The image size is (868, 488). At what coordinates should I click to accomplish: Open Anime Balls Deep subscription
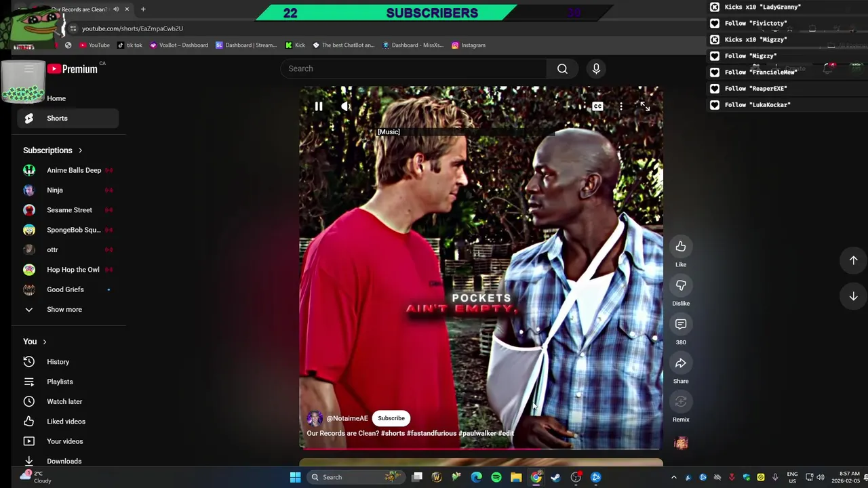(x=68, y=170)
